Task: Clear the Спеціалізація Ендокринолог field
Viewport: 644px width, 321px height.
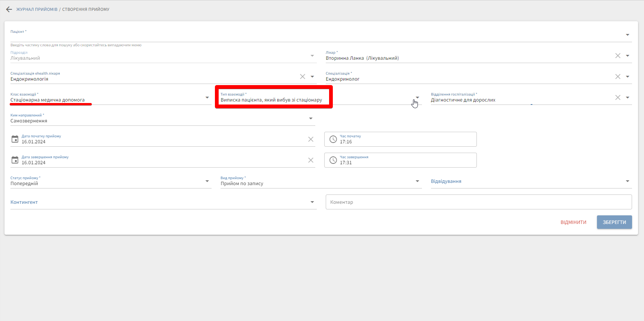Action: click(x=618, y=77)
